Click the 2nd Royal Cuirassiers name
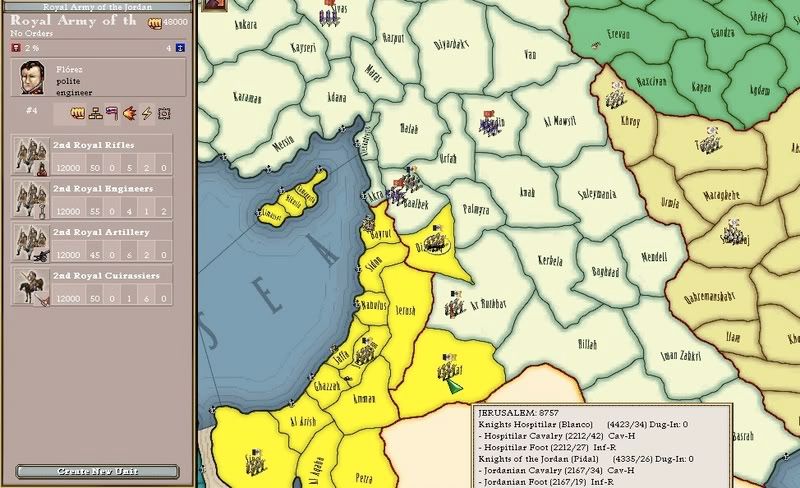Viewport: 800px width, 488px height. (x=106, y=276)
